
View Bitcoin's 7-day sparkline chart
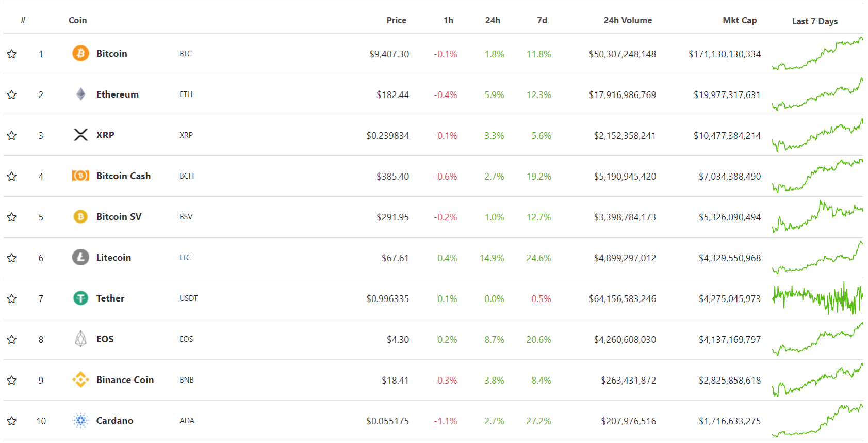pos(817,54)
